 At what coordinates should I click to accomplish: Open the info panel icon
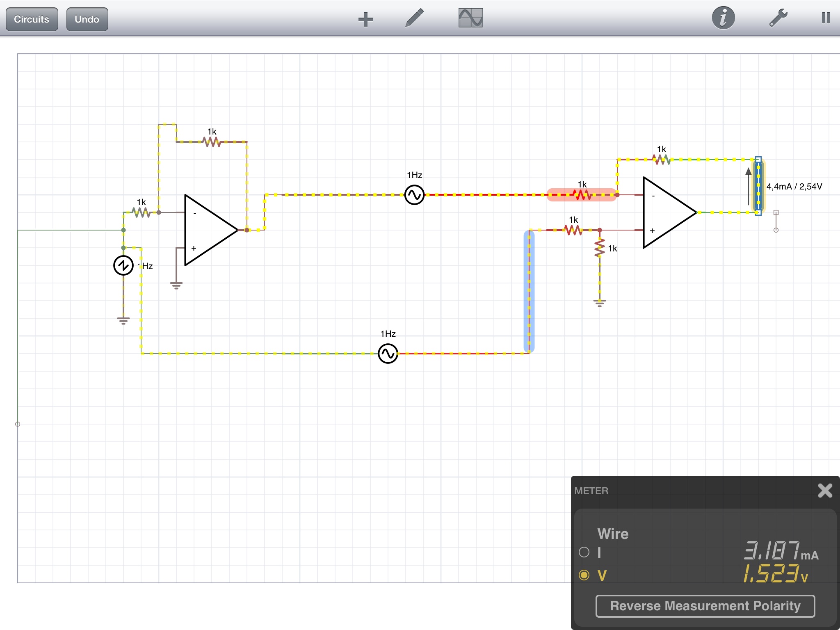click(723, 18)
